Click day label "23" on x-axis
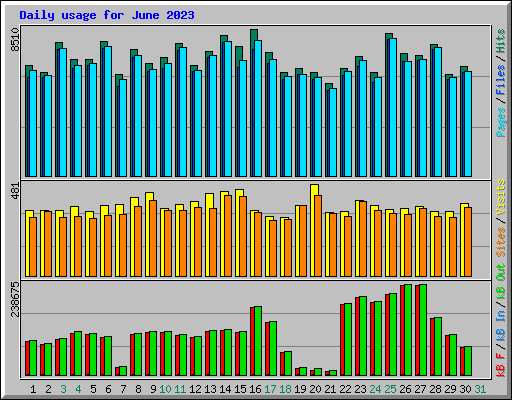The image size is (512, 400). click(360, 389)
